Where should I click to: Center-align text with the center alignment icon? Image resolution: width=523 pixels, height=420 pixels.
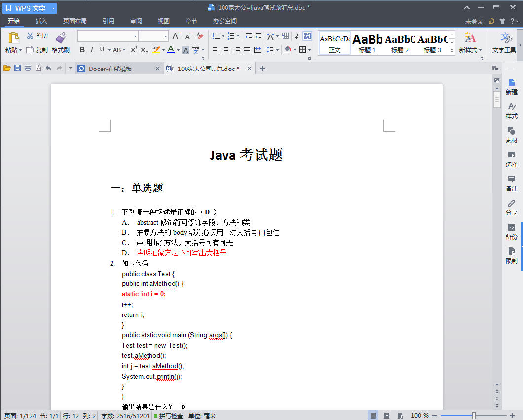click(226, 50)
